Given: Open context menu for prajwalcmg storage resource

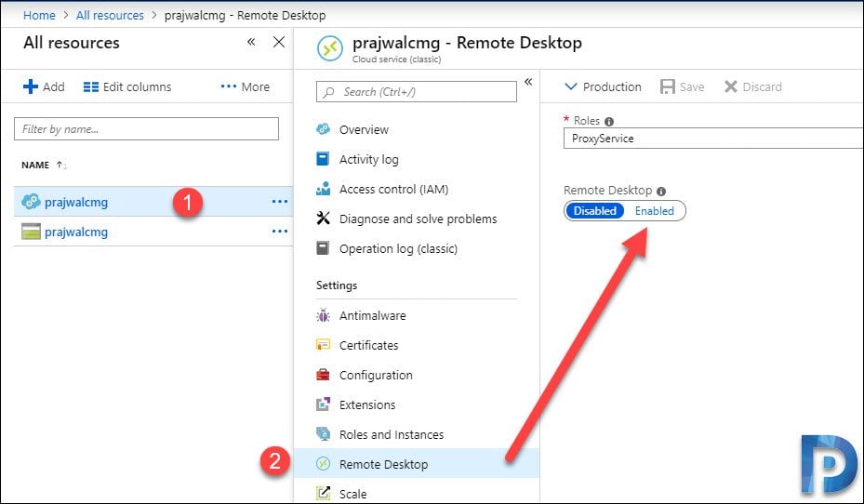Looking at the screenshot, I should [x=280, y=232].
